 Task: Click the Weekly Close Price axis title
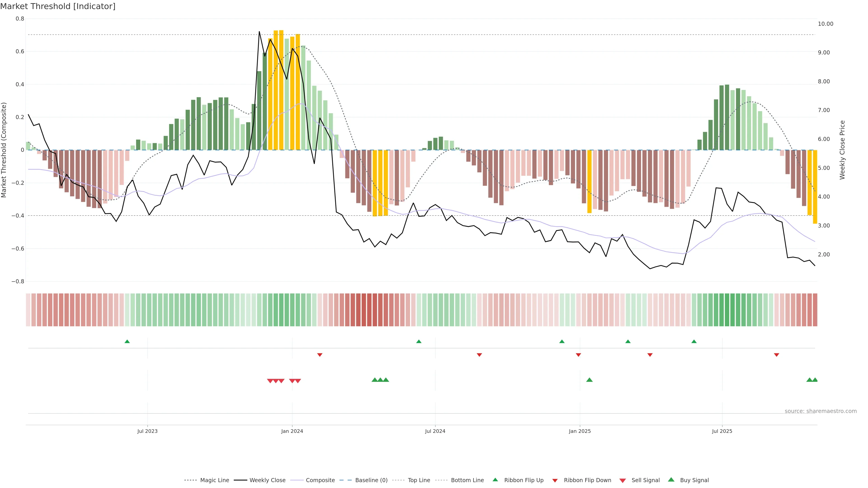click(842, 150)
